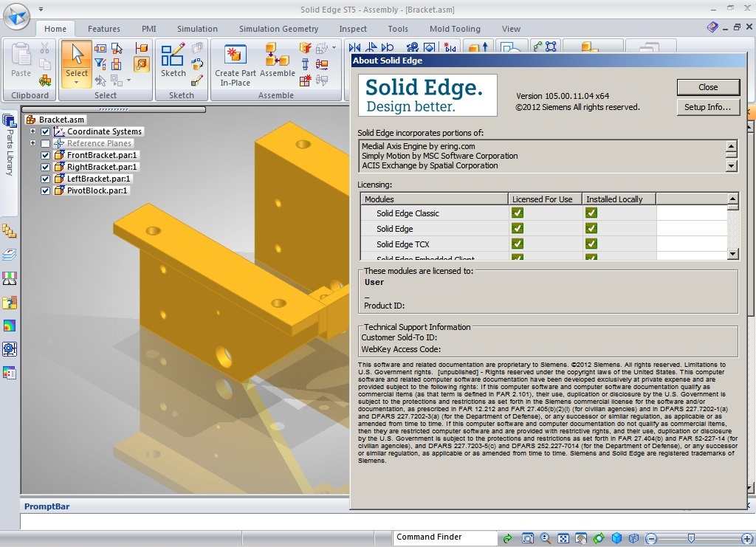Uncheck LeftBracket.par:1 visibility
The image size is (756, 547).
coord(45,179)
